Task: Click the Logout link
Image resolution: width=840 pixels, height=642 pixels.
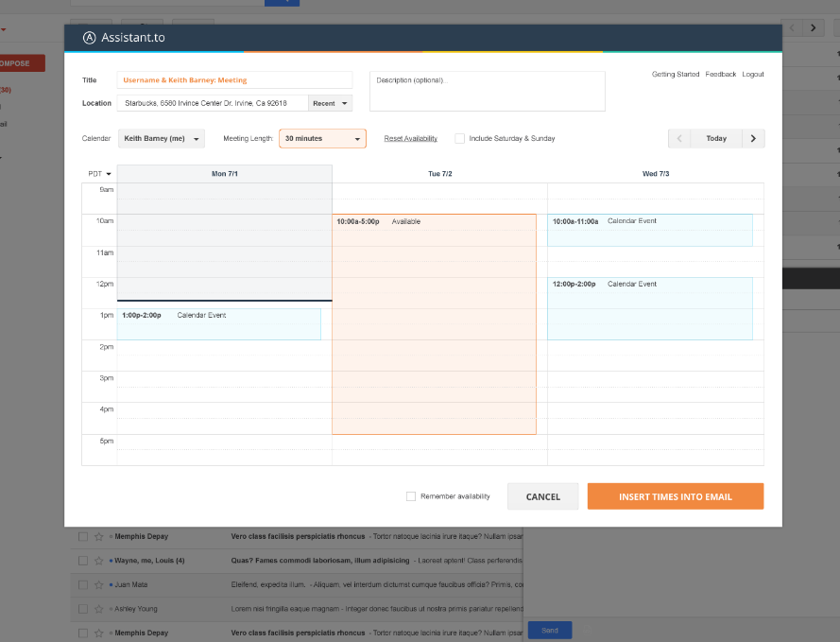Action: point(753,74)
